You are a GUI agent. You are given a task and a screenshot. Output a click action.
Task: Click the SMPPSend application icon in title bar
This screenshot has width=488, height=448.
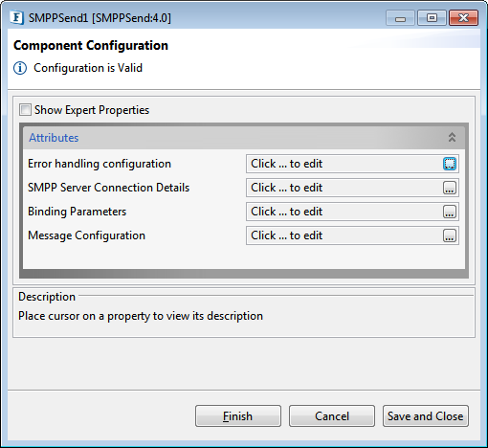point(16,18)
